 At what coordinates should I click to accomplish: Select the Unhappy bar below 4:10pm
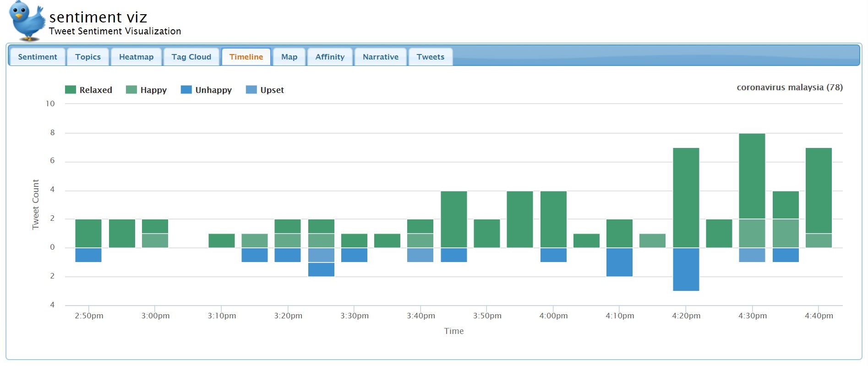click(619, 262)
